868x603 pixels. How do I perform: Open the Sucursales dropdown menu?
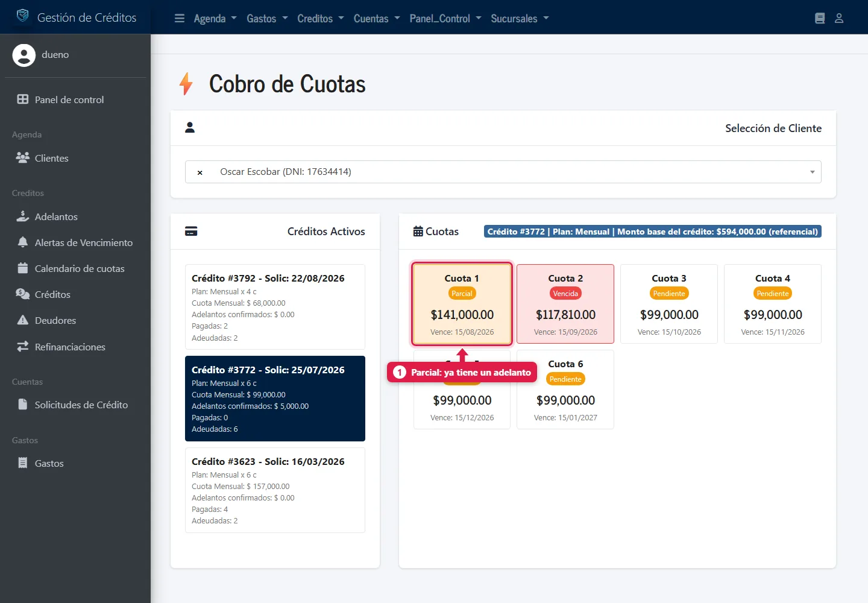[x=520, y=18]
